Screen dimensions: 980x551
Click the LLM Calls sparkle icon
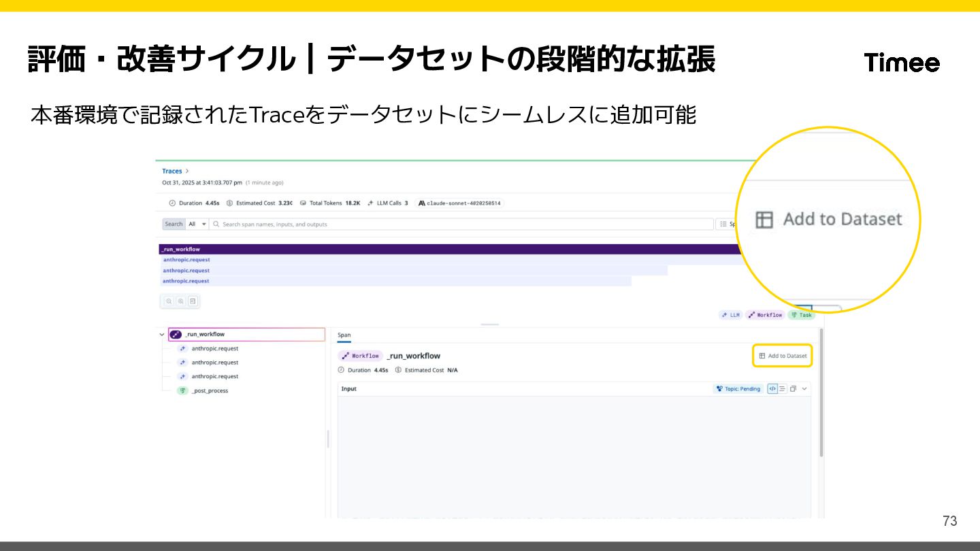[370, 203]
